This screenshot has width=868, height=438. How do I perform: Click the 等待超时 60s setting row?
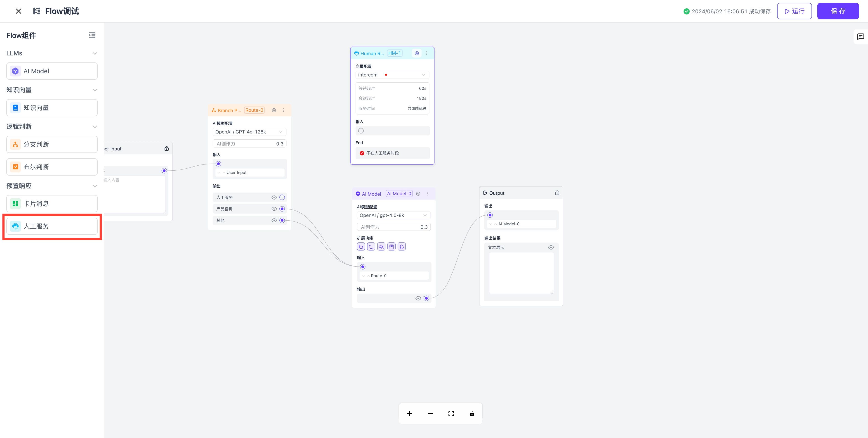[x=392, y=89]
